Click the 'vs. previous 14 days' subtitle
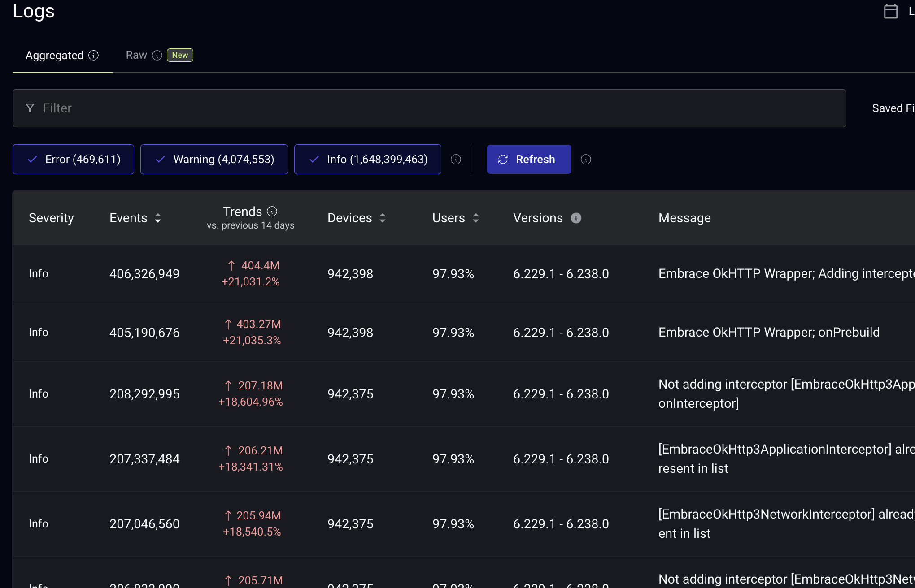The height and width of the screenshot is (588, 915). point(251,225)
